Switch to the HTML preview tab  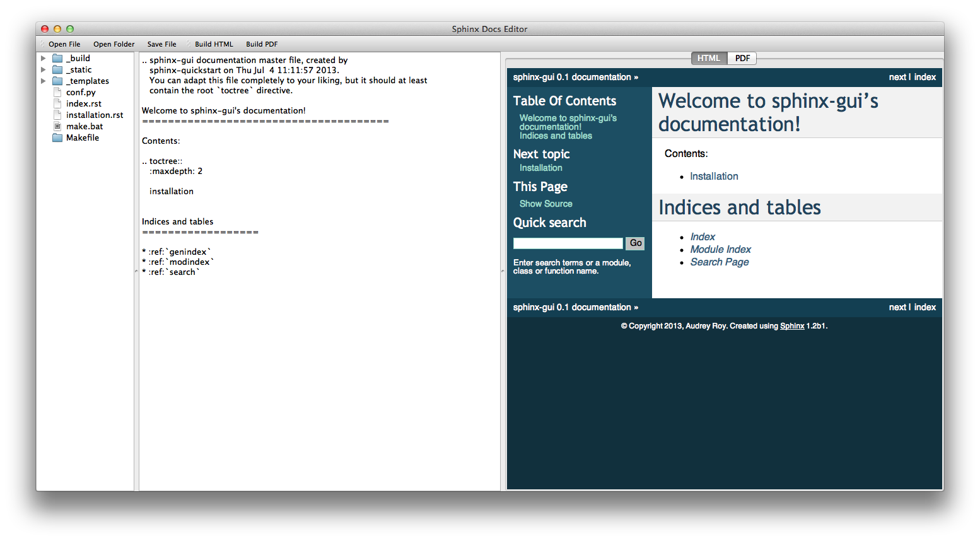pyautogui.click(x=709, y=58)
